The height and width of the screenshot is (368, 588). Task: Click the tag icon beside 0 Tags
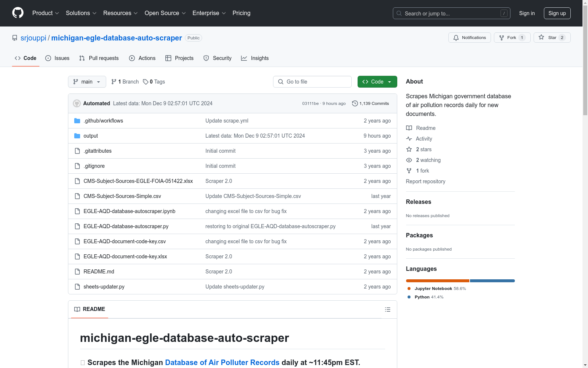[x=146, y=82]
